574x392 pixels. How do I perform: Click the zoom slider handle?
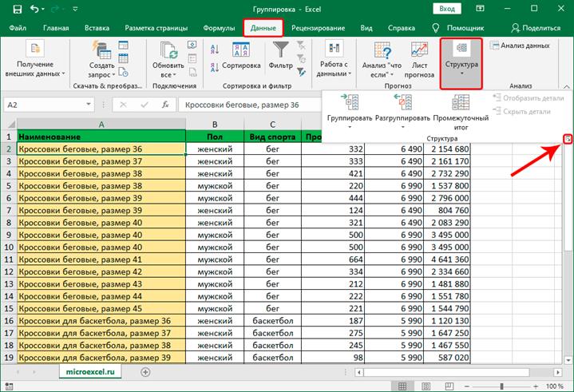pyautogui.click(x=501, y=386)
